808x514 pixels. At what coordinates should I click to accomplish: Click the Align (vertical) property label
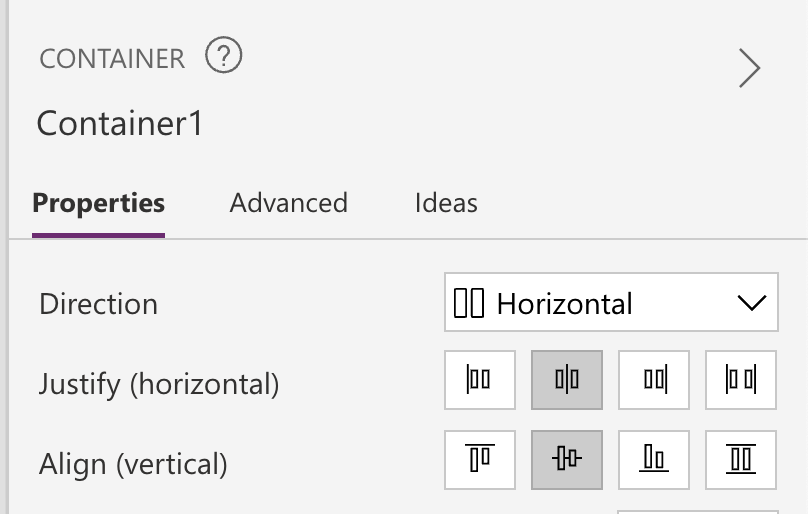133,464
